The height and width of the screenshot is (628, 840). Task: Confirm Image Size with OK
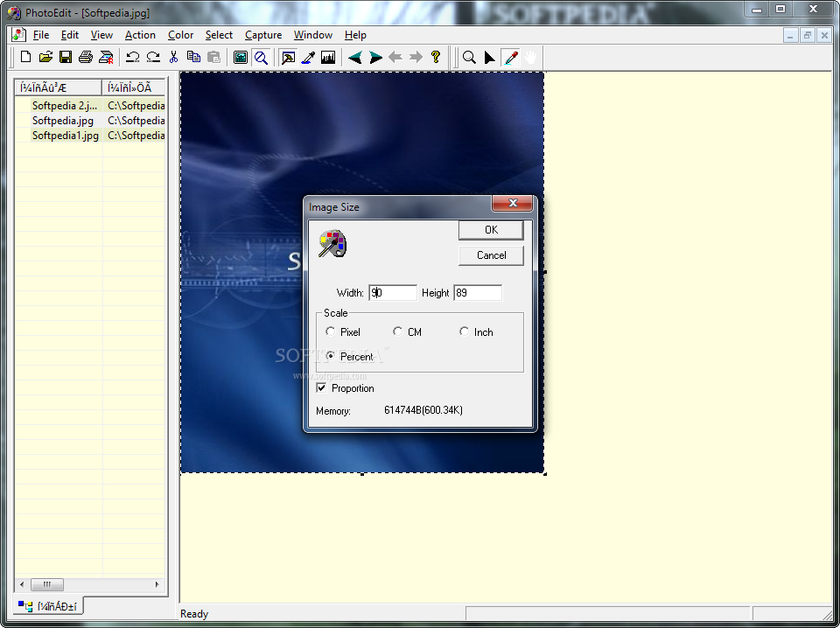coord(491,230)
